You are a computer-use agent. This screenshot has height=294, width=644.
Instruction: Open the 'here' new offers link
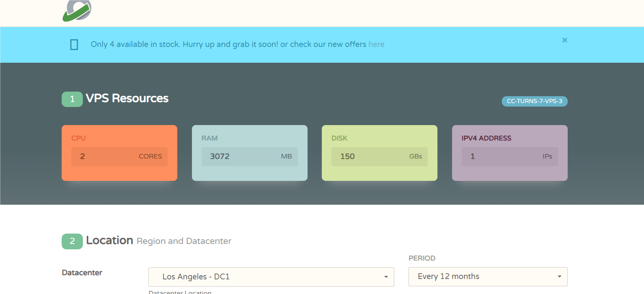click(x=376, y=44)
